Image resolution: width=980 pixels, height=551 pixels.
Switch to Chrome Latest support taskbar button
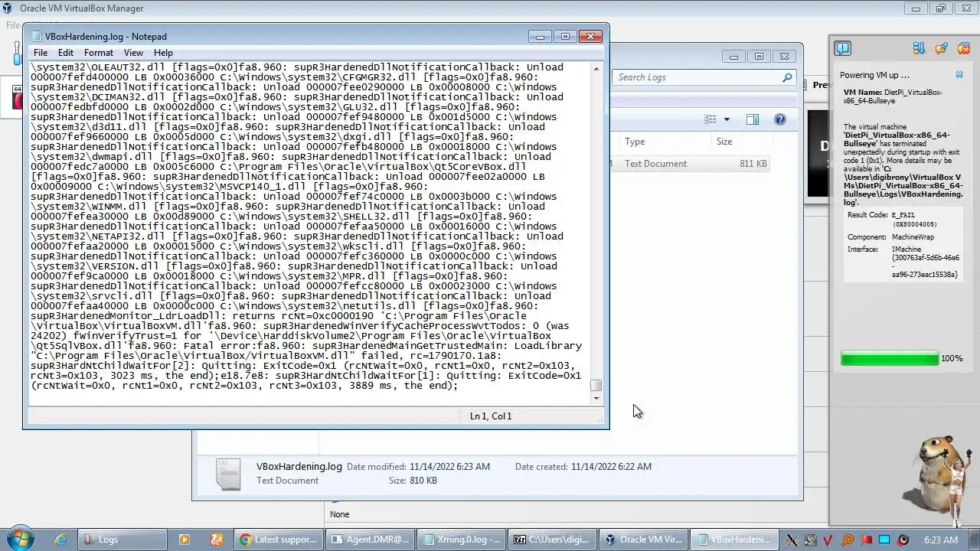click(x=277, y=540)
